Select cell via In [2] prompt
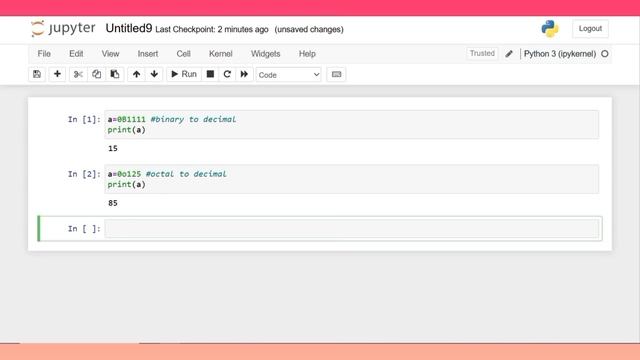Viewport: 640px width, 360px height. [x=84, y=174]
